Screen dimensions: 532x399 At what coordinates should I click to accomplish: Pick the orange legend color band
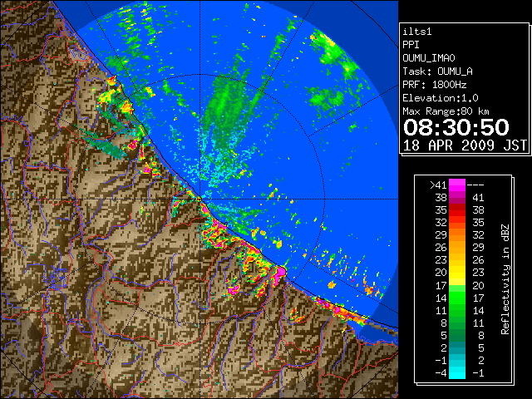pos(457,235)
